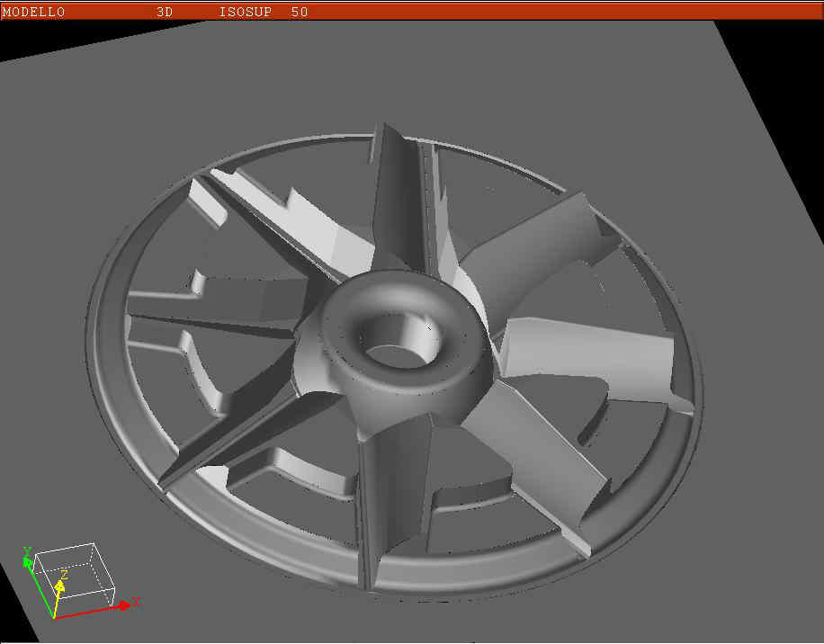Click the 3D label in the header
824x644 pixels.
click(165, 12)
